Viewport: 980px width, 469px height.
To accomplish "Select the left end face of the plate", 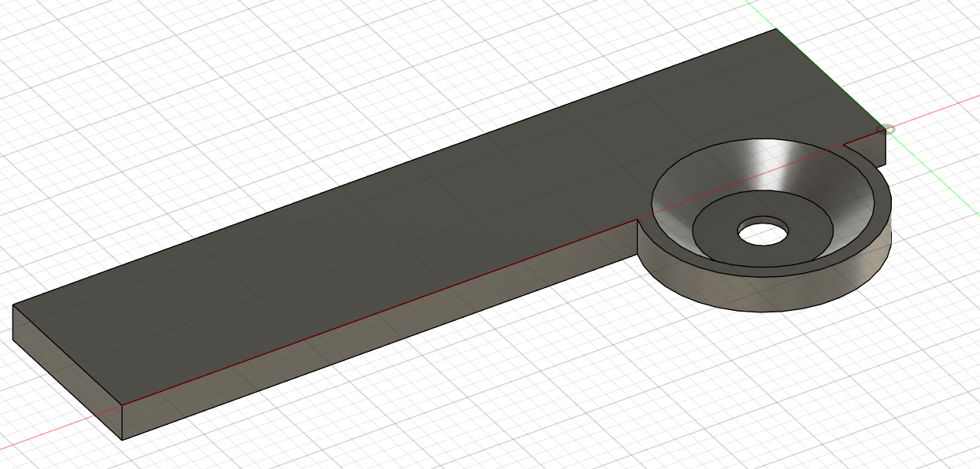I will (x=68, y=372).
